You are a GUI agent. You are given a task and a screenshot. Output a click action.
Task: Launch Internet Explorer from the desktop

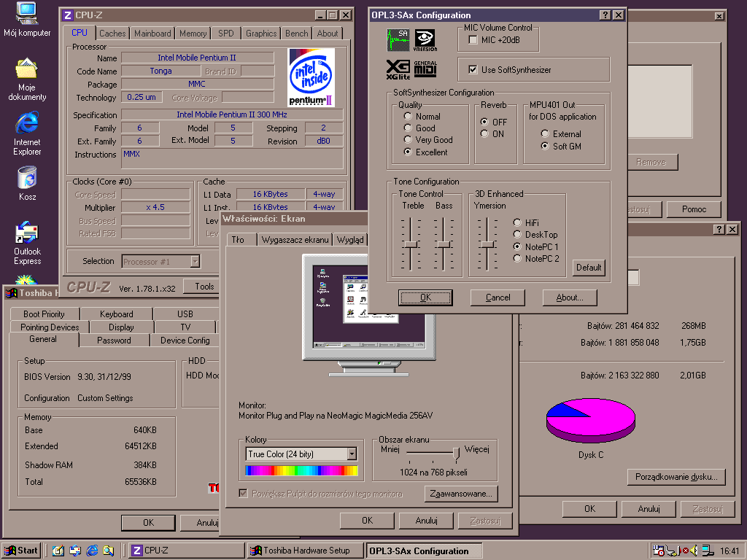[x=27, y=122]
